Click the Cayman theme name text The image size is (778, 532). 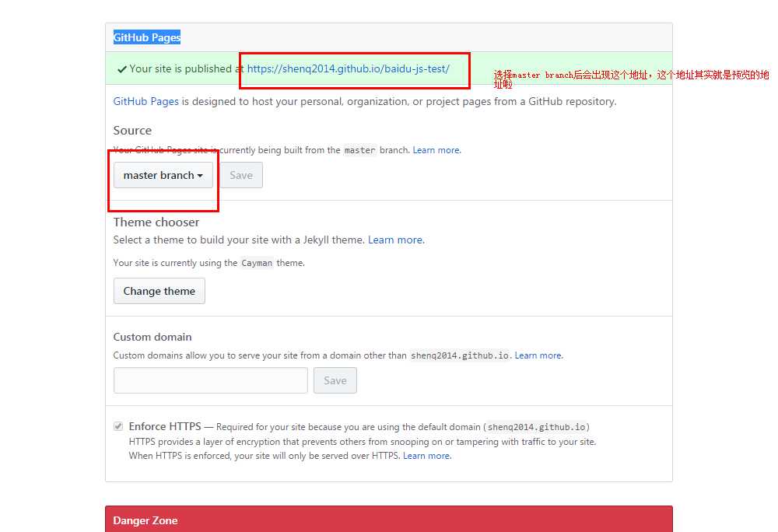pos(257,263)
